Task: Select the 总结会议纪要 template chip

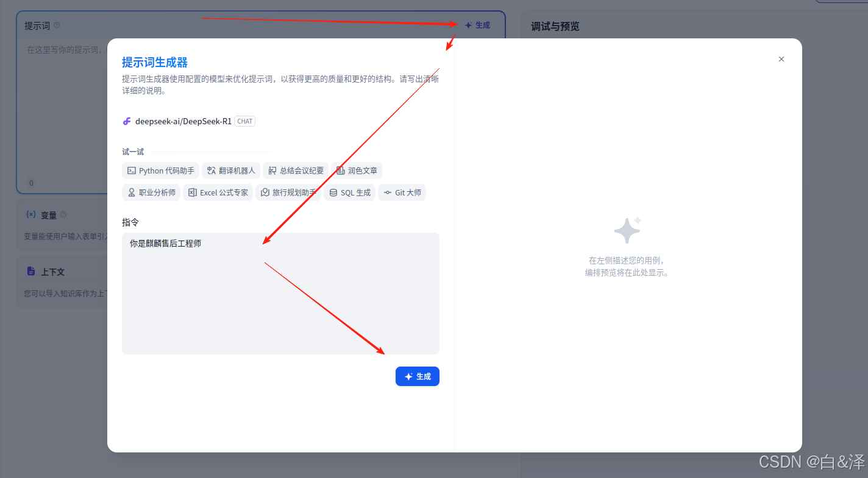Action: pos(296,170)
